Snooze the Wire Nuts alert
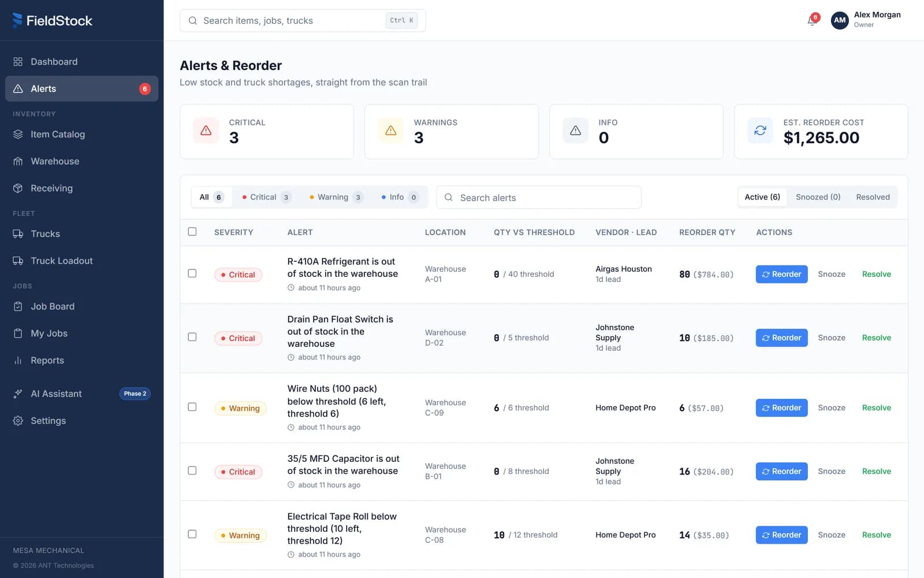 point(832,407)
